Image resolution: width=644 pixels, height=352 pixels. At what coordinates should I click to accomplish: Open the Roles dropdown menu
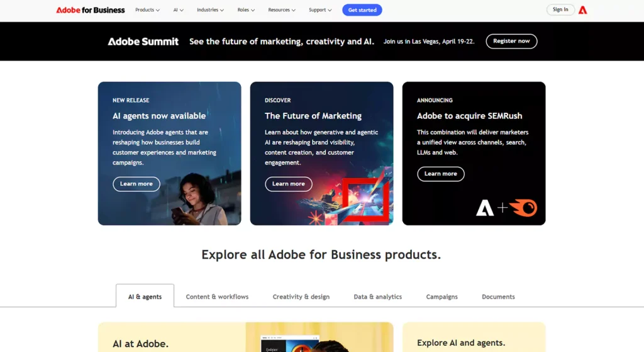pos(246,10)
